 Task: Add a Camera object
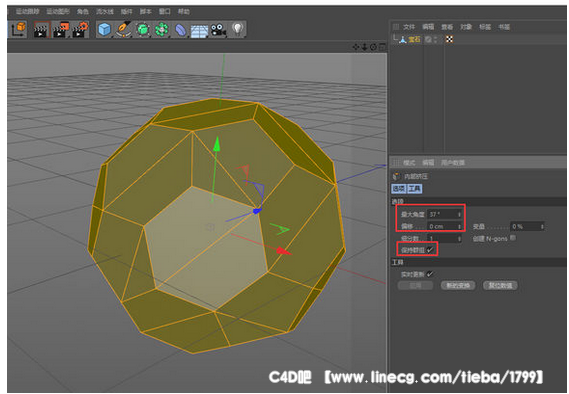click(x=218, y=30)
